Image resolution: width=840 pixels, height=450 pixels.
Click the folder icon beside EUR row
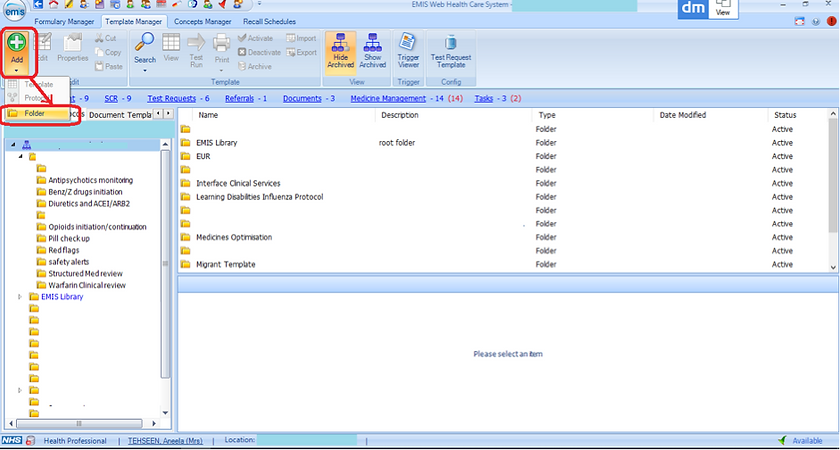185,156
